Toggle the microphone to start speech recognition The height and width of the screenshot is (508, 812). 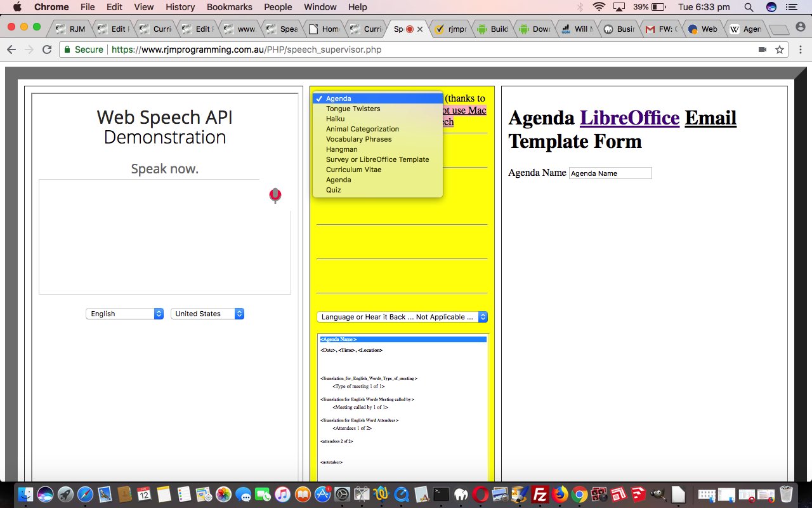tap(275, 196)
